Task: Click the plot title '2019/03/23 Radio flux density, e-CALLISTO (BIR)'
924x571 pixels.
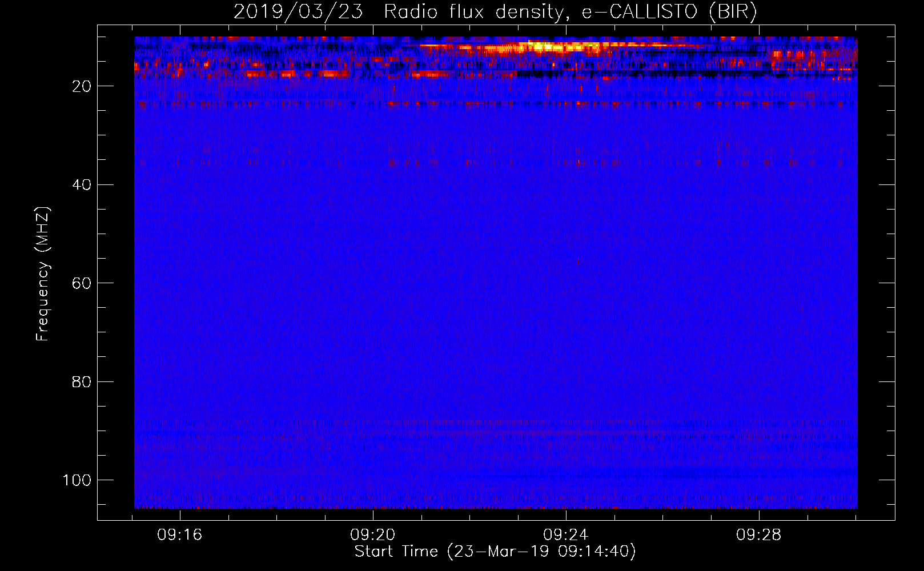Action: (x=495, y=12)
